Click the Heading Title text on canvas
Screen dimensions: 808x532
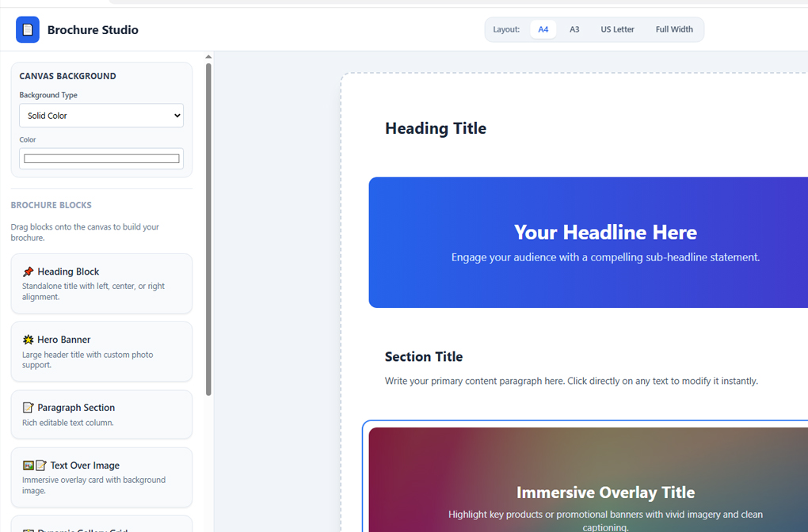point(436,128)
